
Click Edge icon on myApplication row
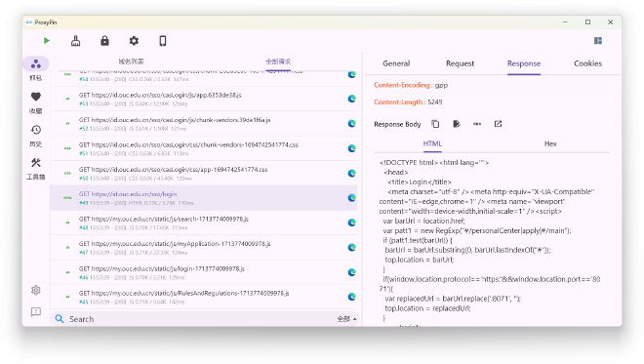point(351,247)
